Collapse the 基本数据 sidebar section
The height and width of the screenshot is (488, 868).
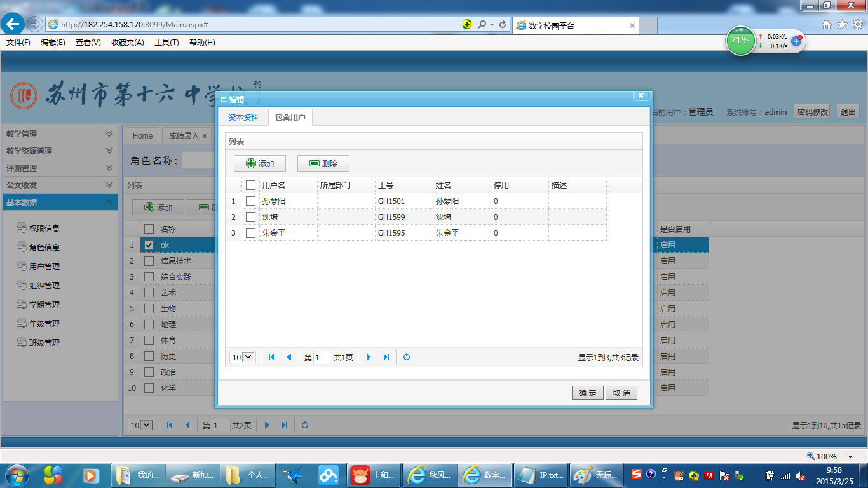click(60, 202)
